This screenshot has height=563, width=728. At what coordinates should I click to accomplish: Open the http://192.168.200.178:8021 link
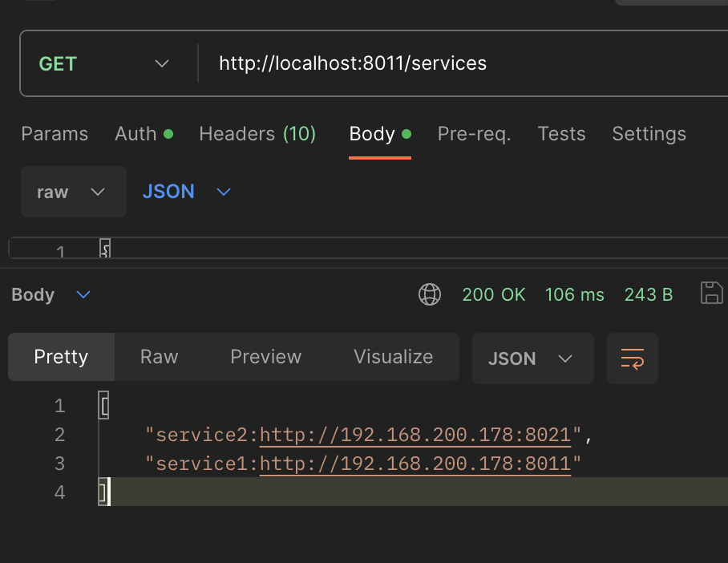click(415, 435)
